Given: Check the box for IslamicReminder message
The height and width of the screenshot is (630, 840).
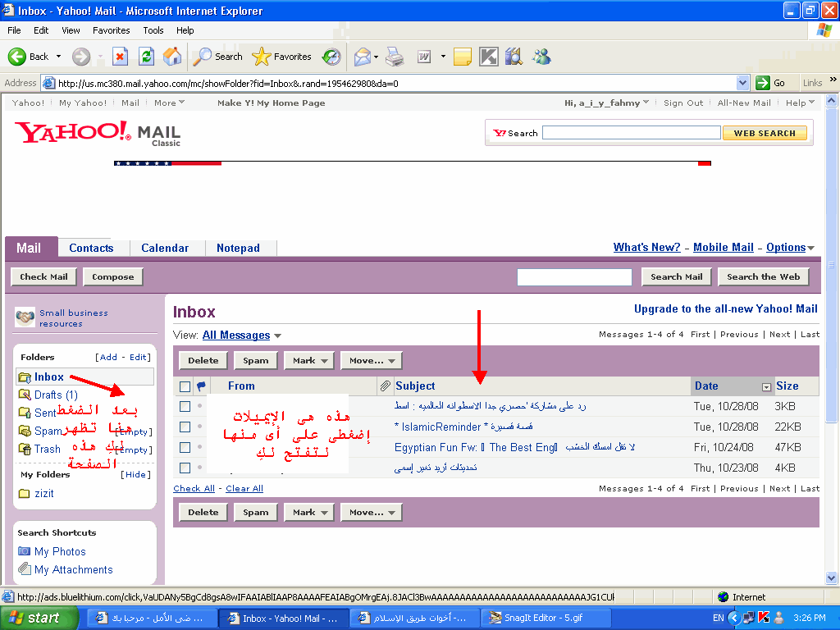Looking at the screenshot, I should 185,427.
